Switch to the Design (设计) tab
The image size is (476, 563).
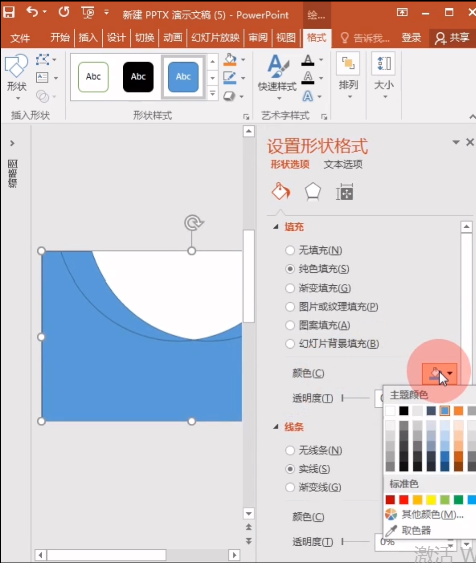coord(116,37)
